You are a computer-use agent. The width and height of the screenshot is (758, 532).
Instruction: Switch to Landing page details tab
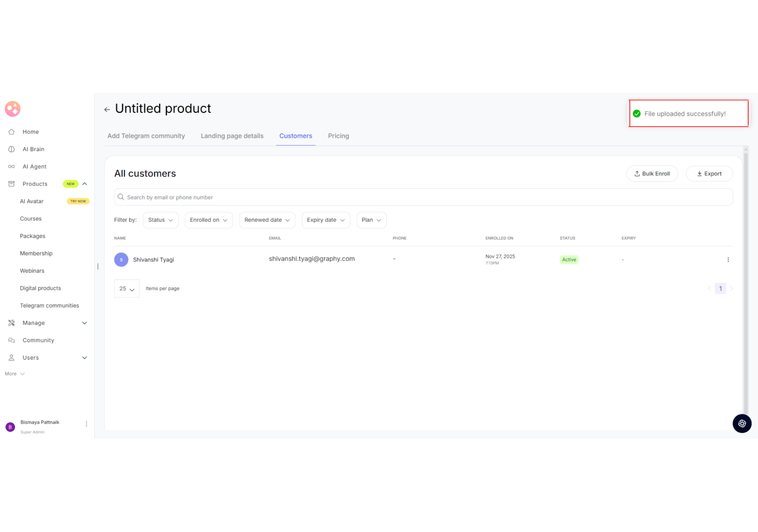point(232,136)
